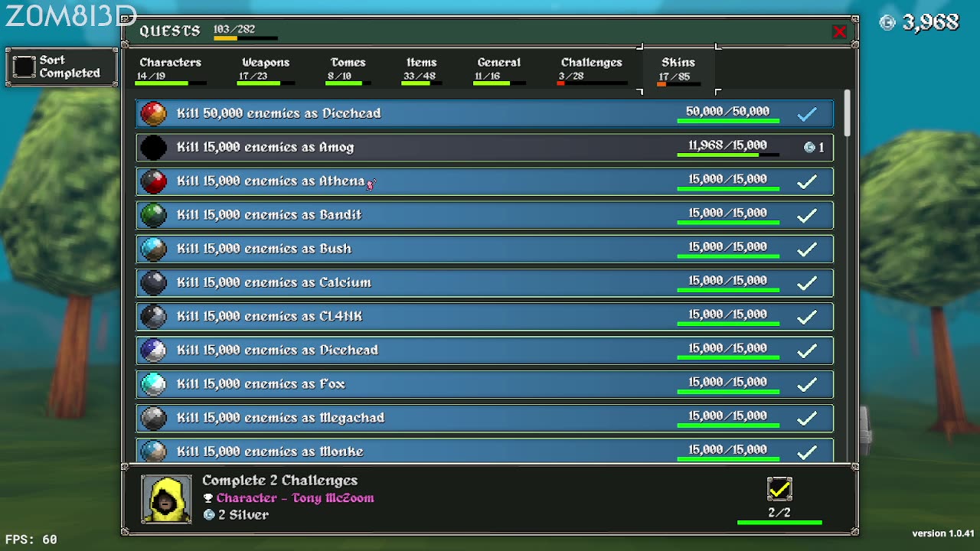Select the Skins tab
980x551 pixels.
pyautogui.click(x=678, y=69)
